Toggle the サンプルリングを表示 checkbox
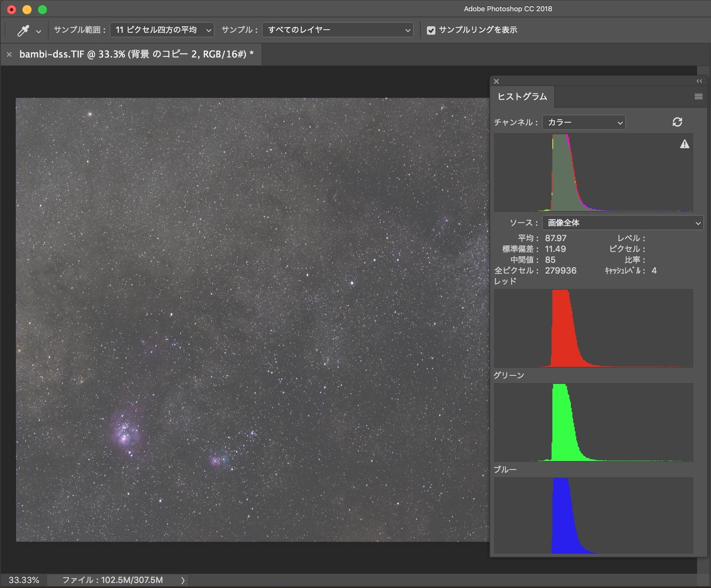Screen dimensions: 711x588 tap(431, 30)
